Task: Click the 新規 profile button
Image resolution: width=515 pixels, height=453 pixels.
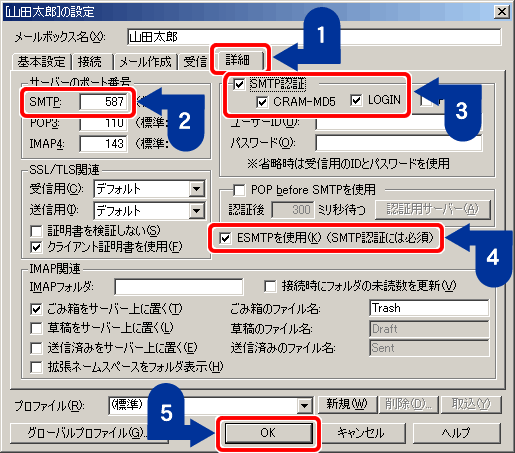Action: 347,404
